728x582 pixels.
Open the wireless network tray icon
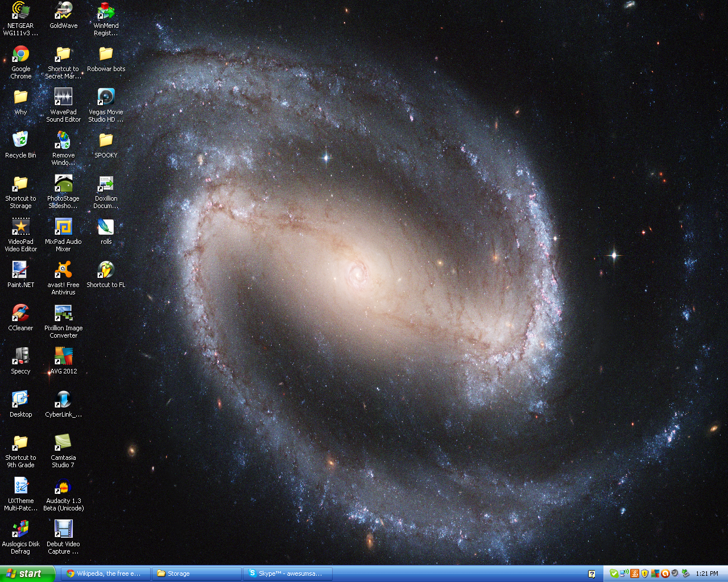tap(624, 573)
